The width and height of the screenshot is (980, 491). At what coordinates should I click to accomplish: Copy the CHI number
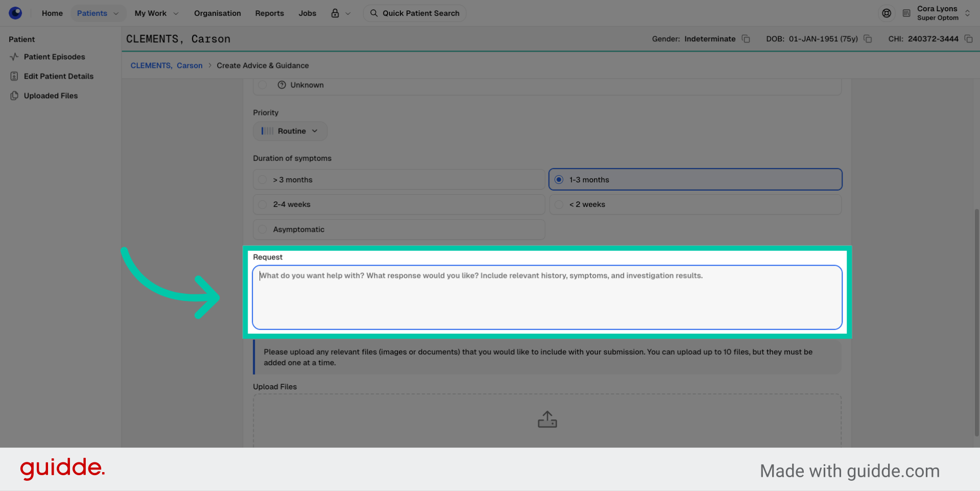(x=968, y=39)
